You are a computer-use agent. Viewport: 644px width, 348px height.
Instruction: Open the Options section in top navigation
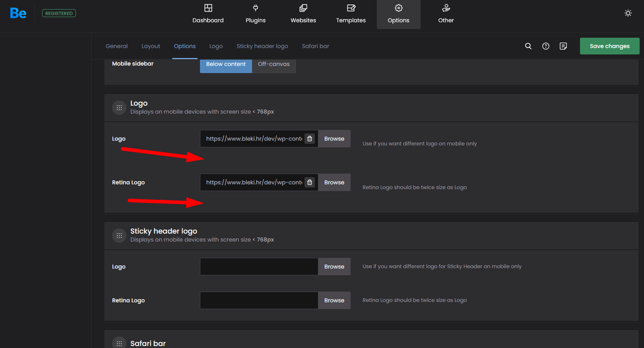click(399, 14)
